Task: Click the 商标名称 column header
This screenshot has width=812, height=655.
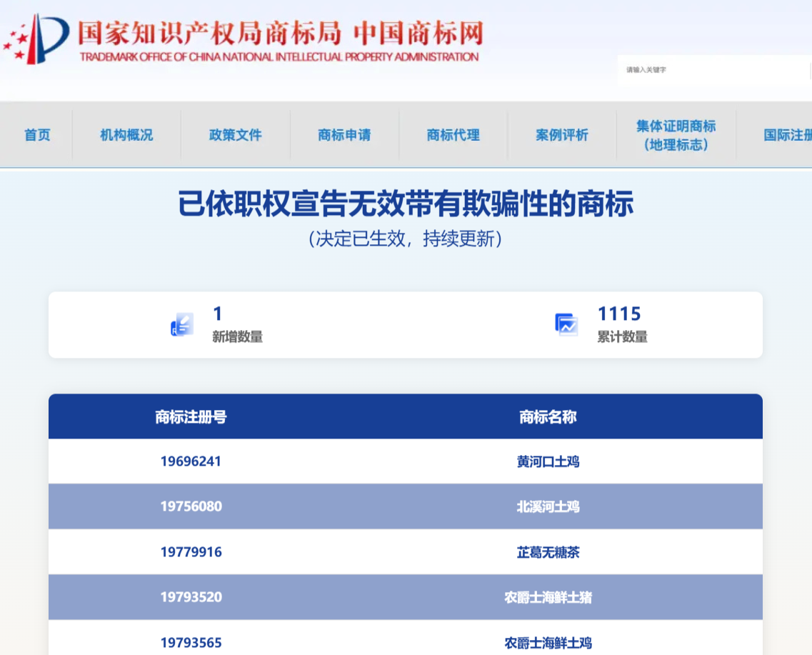Action: pyautogui.click(x=548, y=417)
